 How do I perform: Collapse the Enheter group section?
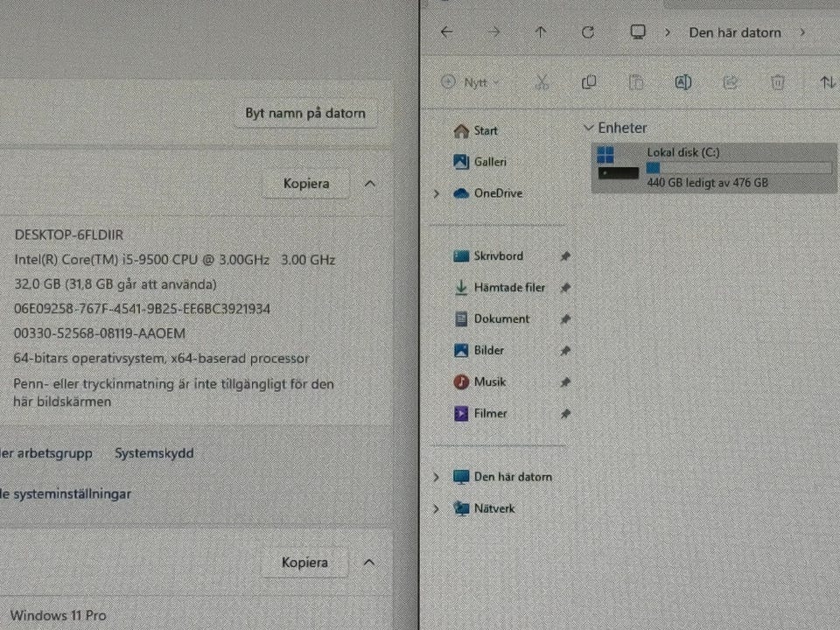tap(589, 128)
